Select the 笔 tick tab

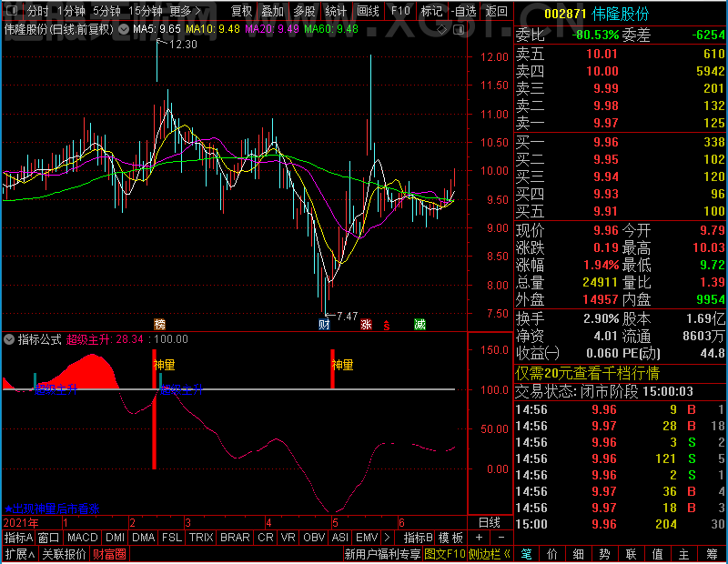(526, 554)
